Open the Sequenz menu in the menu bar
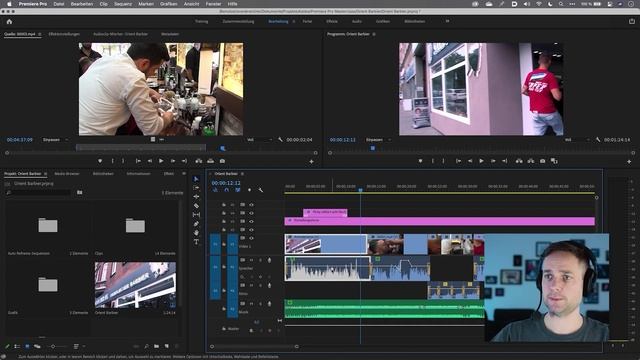The width and height of the screenshot is (640, 360). tap(123, 4)
